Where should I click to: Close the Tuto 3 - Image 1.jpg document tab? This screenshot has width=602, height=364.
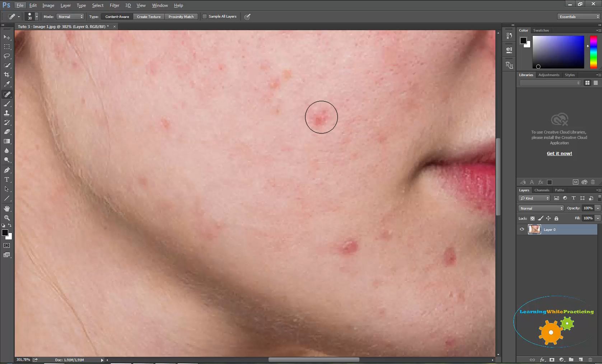115,27
